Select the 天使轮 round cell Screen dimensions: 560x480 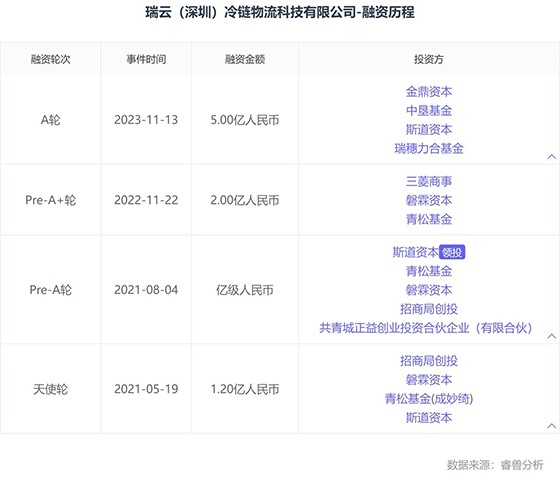50,389
